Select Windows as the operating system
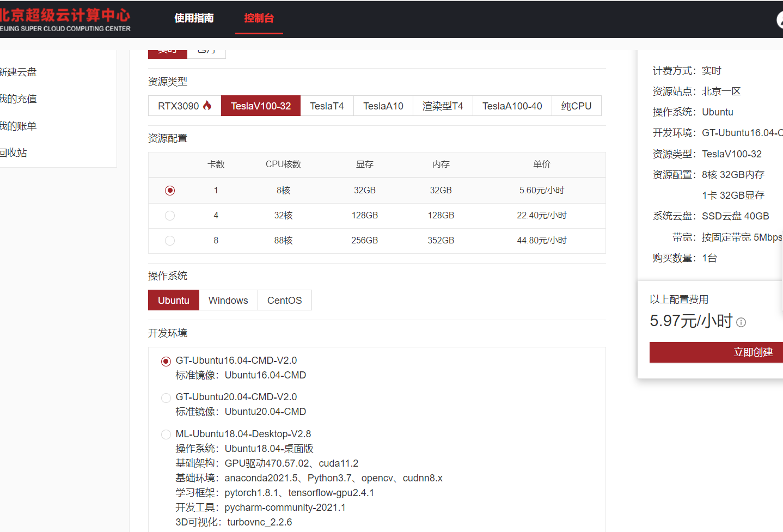Image resolution: width=783 pixels, height=532 pixels. 228,300
